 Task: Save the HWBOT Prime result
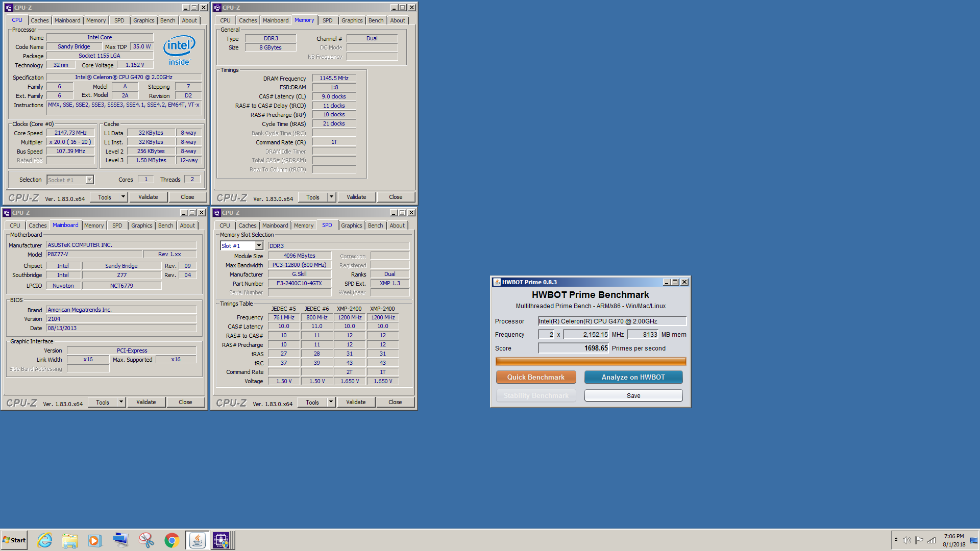[633, 395]
